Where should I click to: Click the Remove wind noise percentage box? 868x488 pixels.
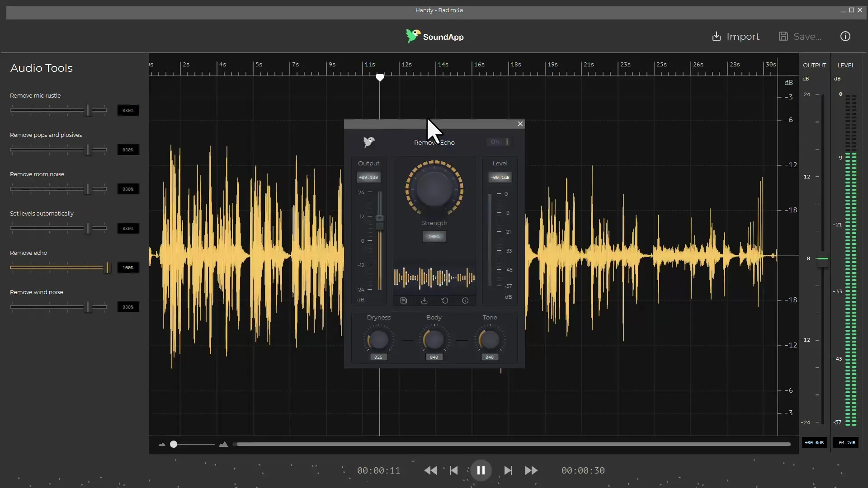tap(128, 307)
